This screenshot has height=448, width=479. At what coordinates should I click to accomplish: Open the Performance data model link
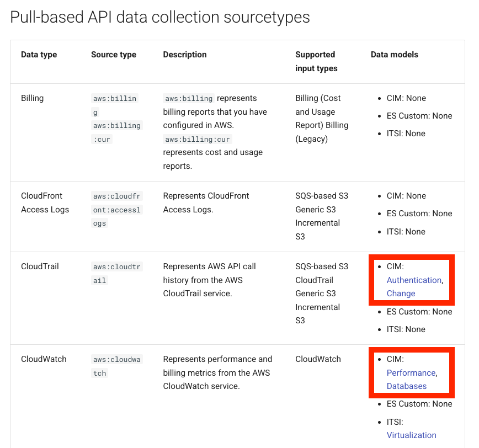click(x=411, y=373)
